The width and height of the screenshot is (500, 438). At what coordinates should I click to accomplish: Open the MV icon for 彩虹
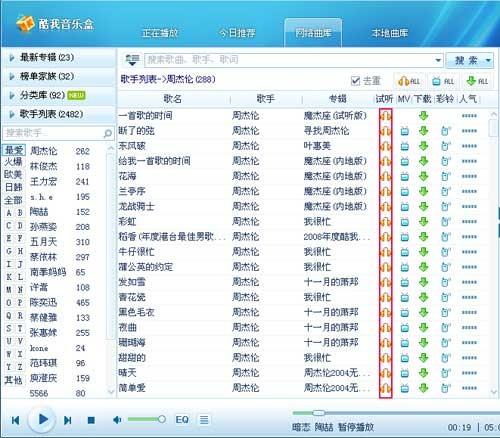[405, 222]
